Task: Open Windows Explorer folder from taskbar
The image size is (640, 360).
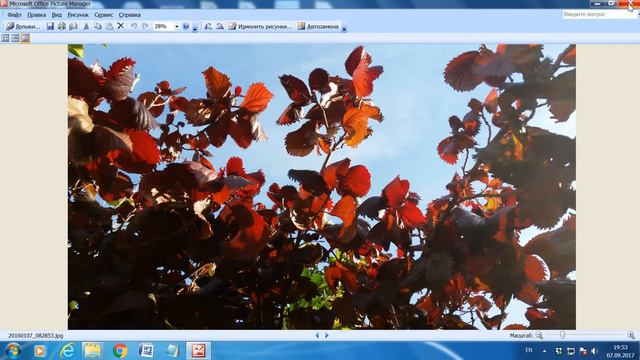Action: [x=93, y=351]
